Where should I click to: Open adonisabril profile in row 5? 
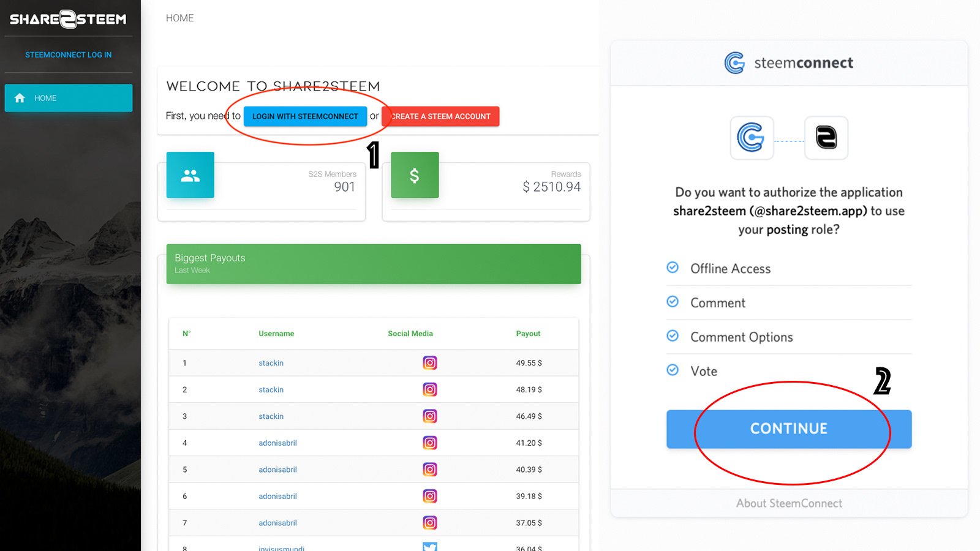tap(277, 470)
